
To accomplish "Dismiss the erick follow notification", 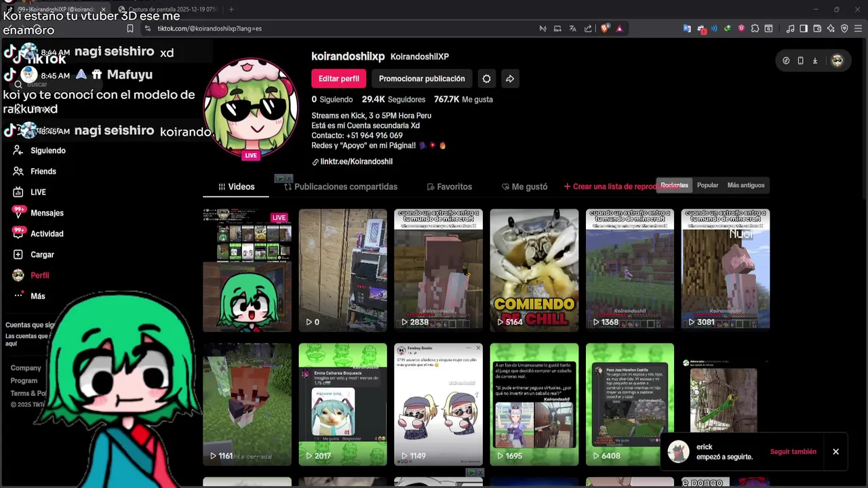I will point(835,451).
